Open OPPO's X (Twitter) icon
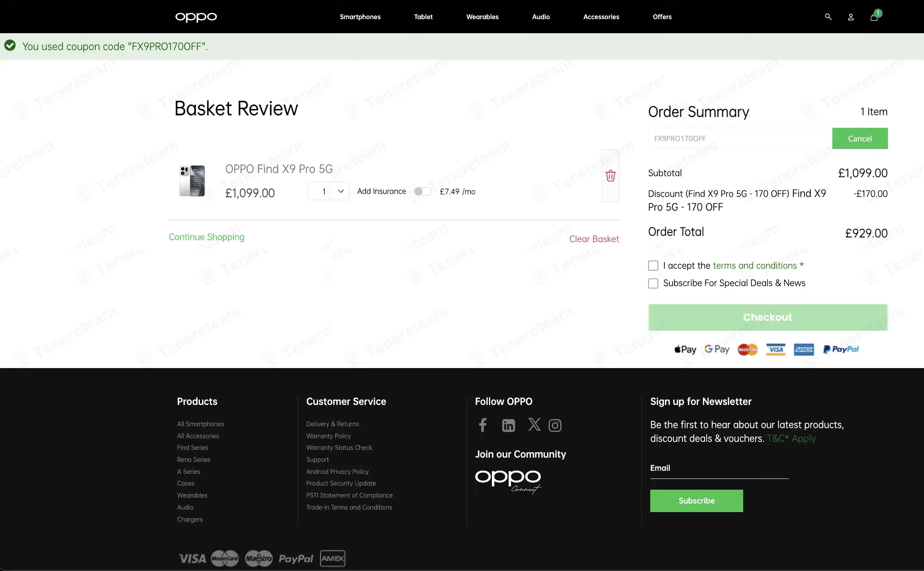924x571 pixels. click(x=534, y=425)
